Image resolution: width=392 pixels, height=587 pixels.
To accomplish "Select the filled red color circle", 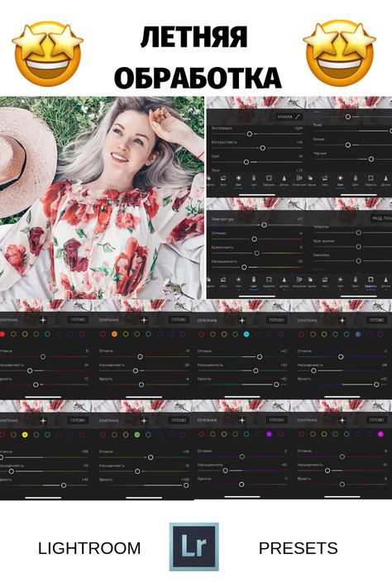I will tap(2, 334).
